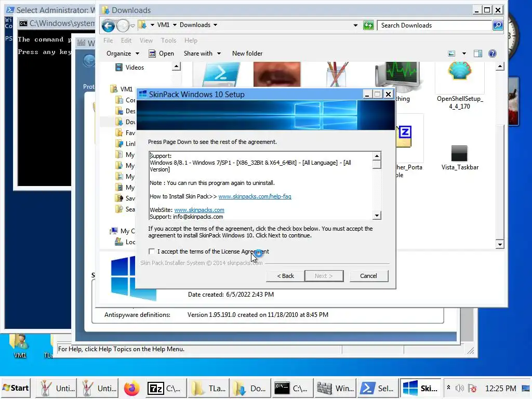Click the Open toolbar button

click(162, 54)
